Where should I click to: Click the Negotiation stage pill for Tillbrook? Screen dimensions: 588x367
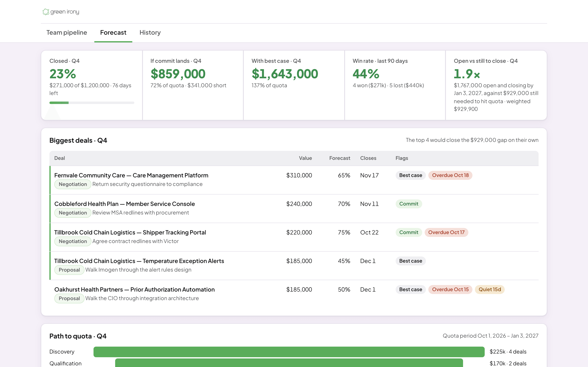(x=73, y=241)
